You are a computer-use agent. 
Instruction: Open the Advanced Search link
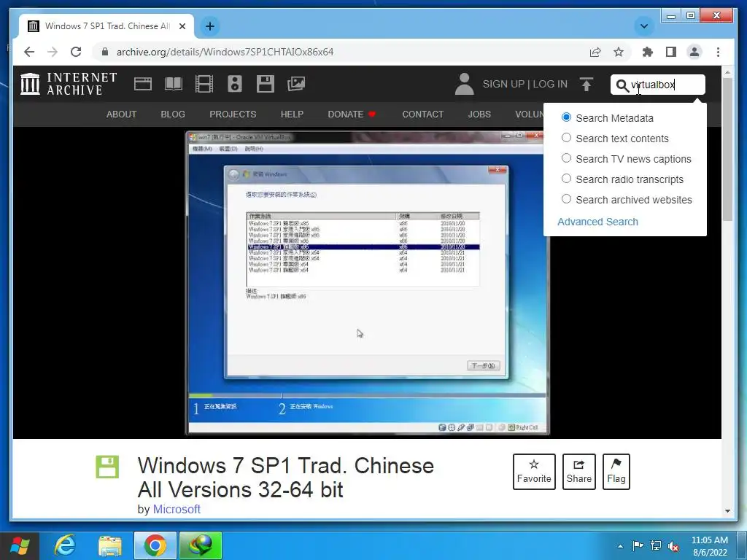coord(597,222)
